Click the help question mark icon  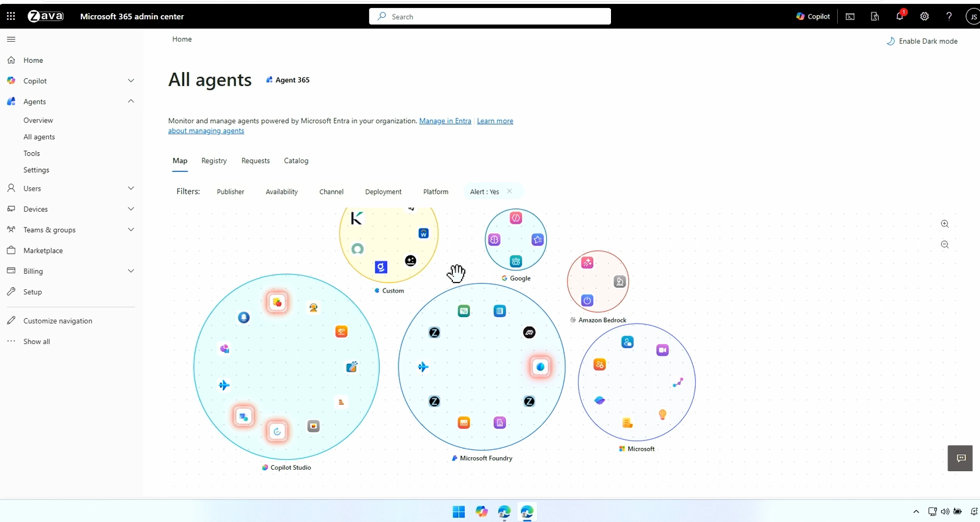tap(949, 17)
